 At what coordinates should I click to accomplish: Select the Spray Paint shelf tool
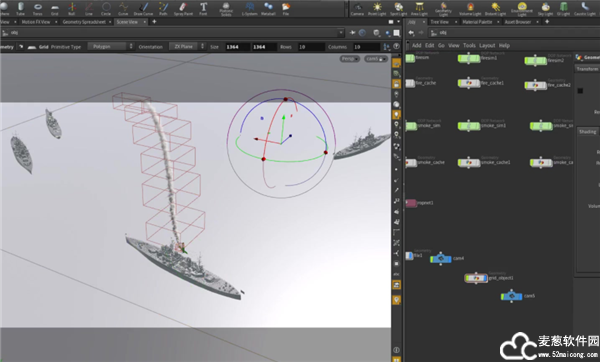pos(183,8)
